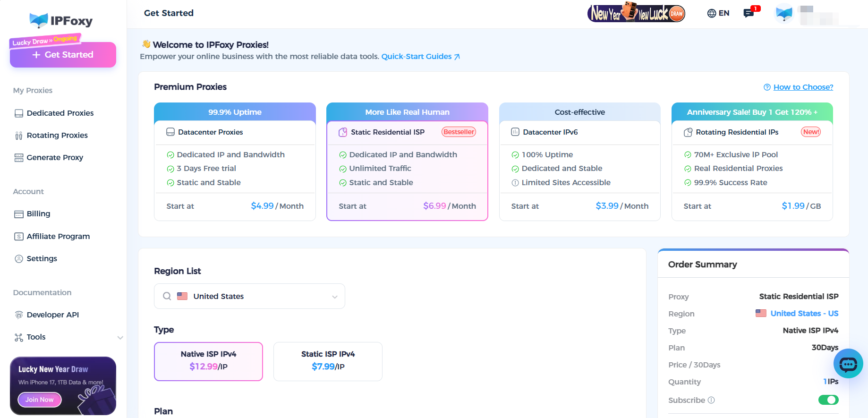868x418 pixels.
Task: Click the globe language icon
Action: pos(712,13)
